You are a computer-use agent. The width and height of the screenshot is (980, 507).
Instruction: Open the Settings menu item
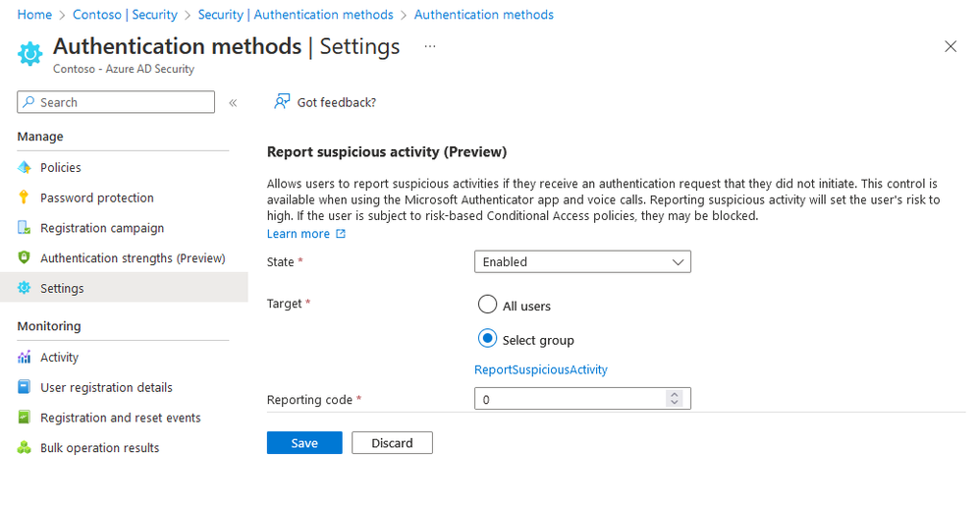coord(62,289)
